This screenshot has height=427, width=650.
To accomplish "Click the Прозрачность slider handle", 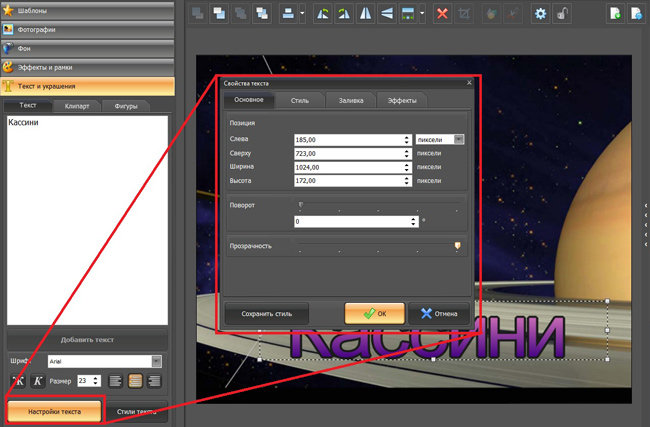I will (458, 246).
